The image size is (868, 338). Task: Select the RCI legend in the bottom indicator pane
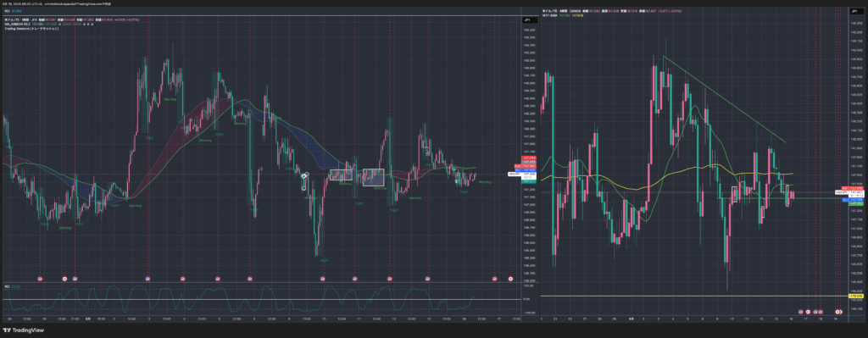click(x=7, y=286)
